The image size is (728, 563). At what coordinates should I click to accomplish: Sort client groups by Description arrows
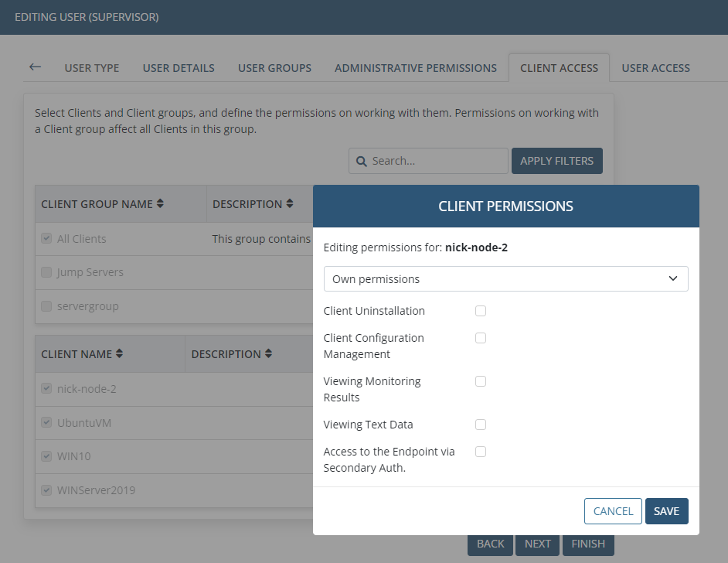coord(289,204)
